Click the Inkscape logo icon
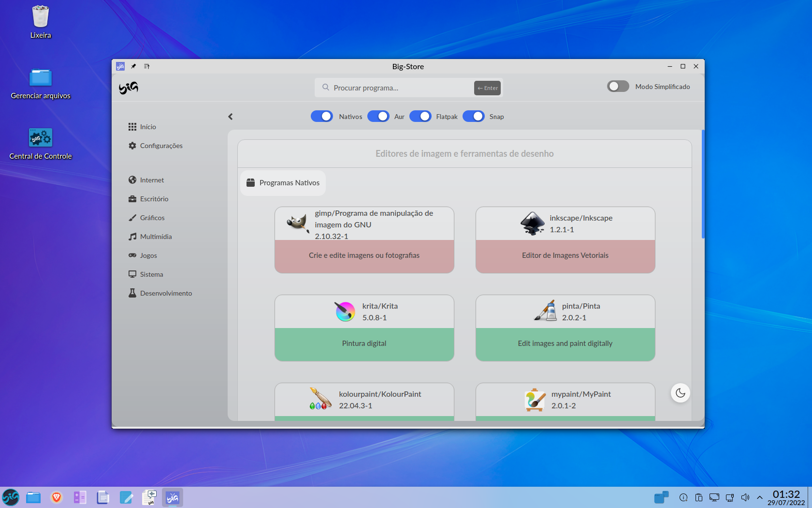The image size is (812, 508). [533, 224]
